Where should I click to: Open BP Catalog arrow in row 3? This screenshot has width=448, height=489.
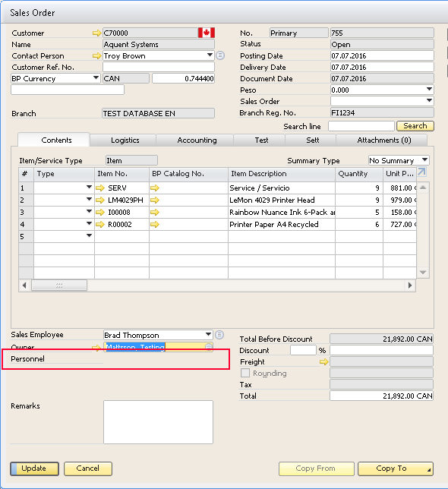(155, 212)
